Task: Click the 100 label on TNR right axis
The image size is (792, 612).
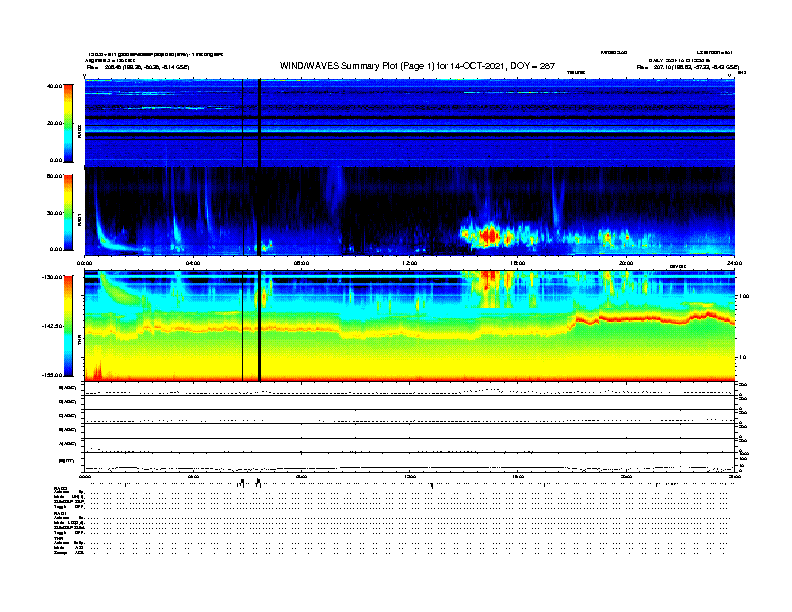Action: 745,296
